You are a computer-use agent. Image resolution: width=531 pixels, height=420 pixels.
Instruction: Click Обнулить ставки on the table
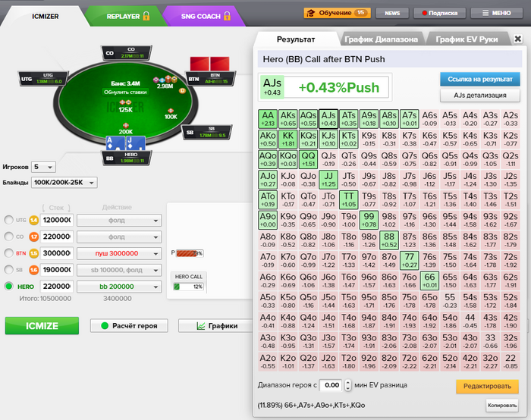pos(125,92)
